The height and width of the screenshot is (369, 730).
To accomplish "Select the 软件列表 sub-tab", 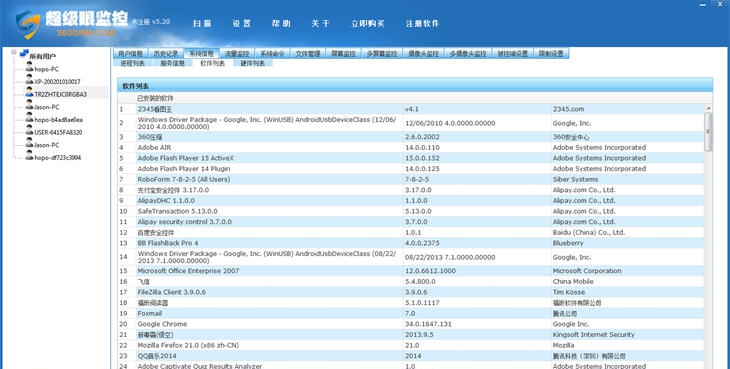I will (x=213, y=63).
